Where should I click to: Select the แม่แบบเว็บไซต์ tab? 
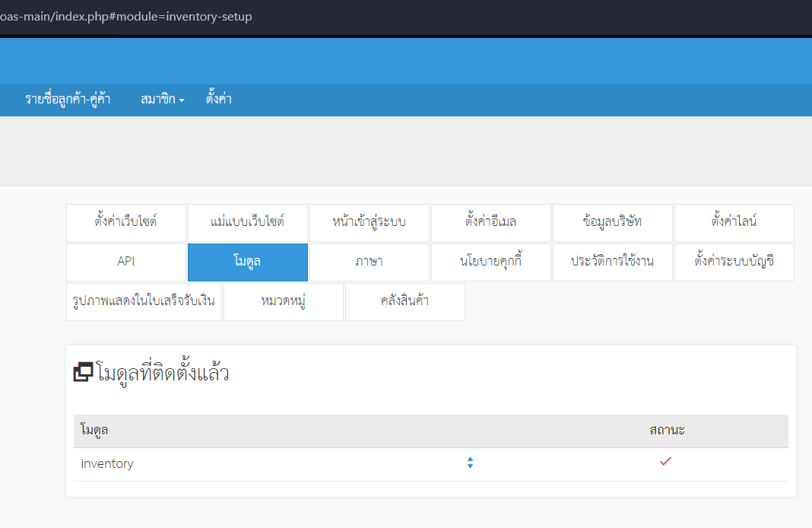(248, 223)
